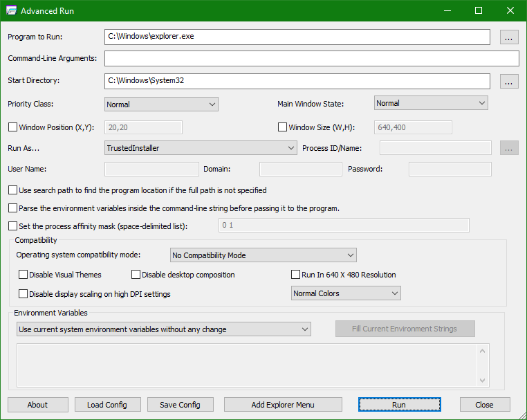Tick the use search path checkbox
Image resolution: width=527 pixels, height=420 pixels.
(x=12, y=190)
